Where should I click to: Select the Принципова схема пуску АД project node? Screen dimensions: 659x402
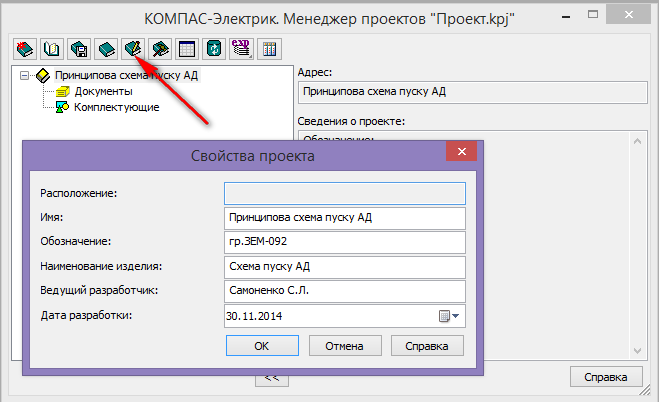pos(127,75)
